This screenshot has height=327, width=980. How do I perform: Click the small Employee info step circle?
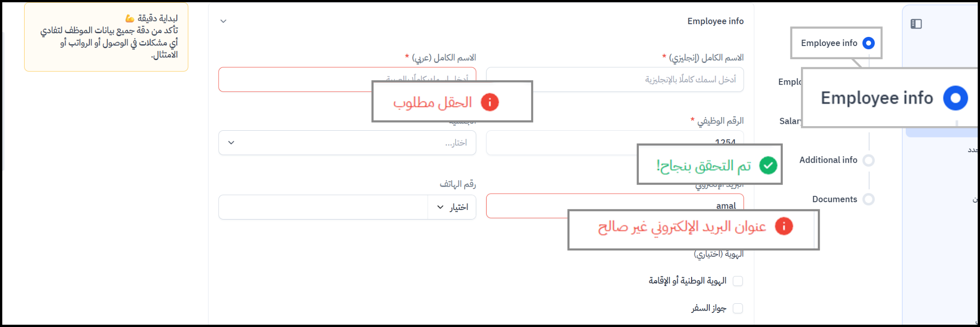(868, 43)
